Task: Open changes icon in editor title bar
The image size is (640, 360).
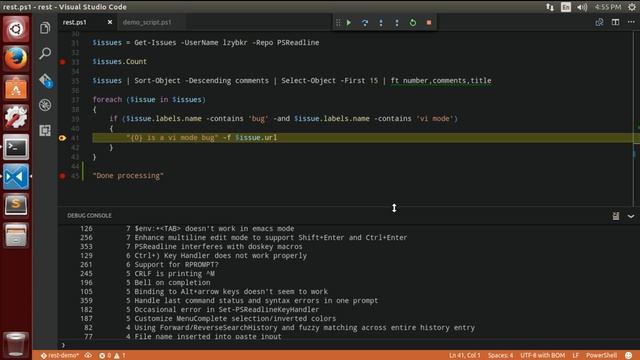Action: click(x=599, y=22)
